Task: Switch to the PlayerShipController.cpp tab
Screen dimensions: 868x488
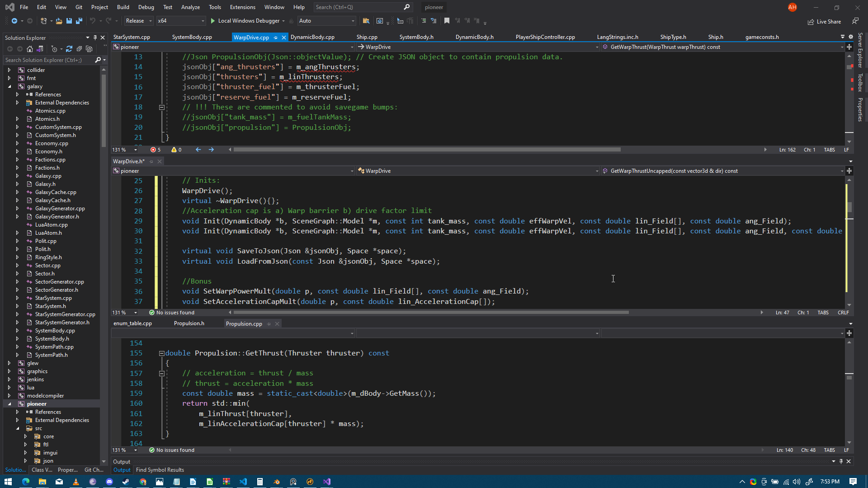Action: (545, 37)
